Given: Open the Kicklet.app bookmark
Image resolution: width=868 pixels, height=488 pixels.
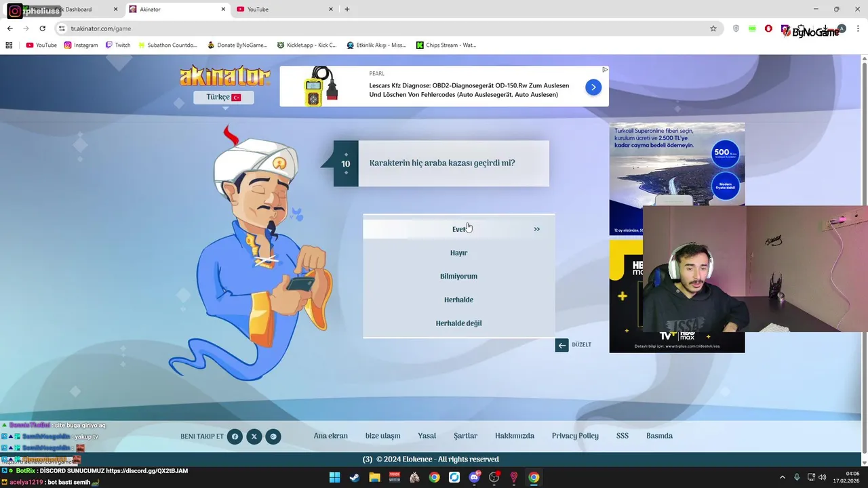Looking at the screenshot, I should [307, 45].
